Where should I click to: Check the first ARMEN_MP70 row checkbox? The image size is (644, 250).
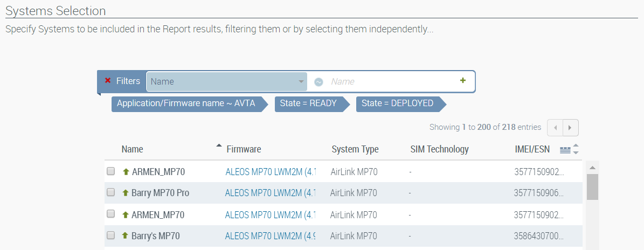(111, 171)
